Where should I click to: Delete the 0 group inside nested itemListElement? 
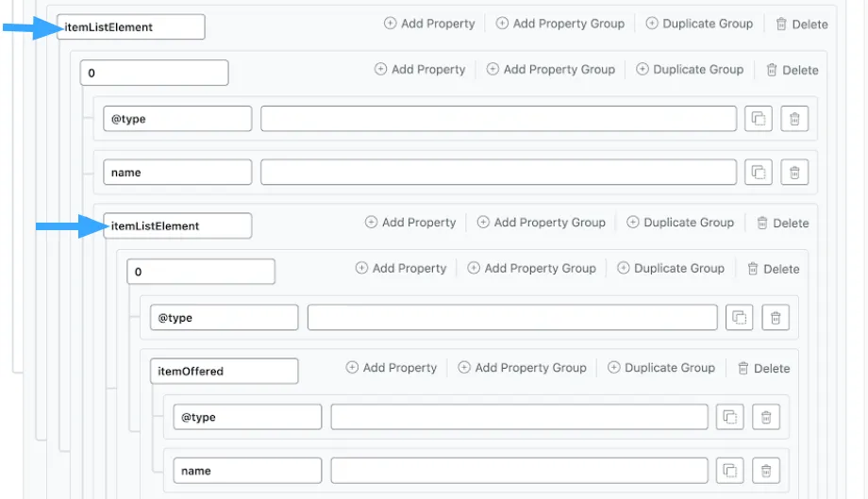click(774, 269)
